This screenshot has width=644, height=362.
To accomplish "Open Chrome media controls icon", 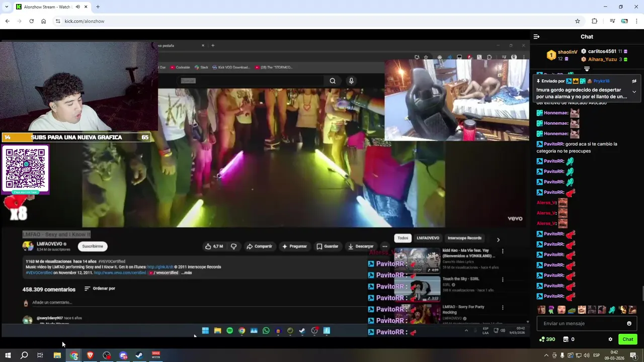I will point(612,21).
